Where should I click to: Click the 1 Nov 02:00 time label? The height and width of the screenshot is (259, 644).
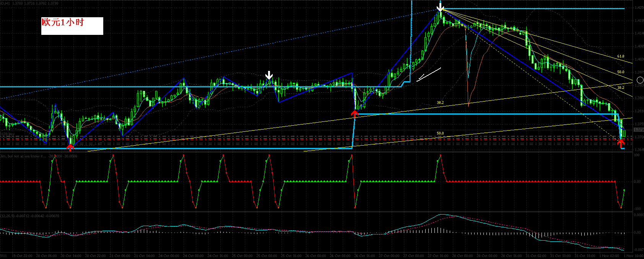(609, 256)
